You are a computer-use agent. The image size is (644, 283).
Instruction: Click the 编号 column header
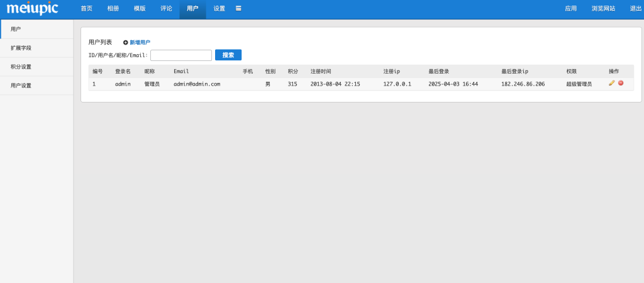tap(97, 72)
